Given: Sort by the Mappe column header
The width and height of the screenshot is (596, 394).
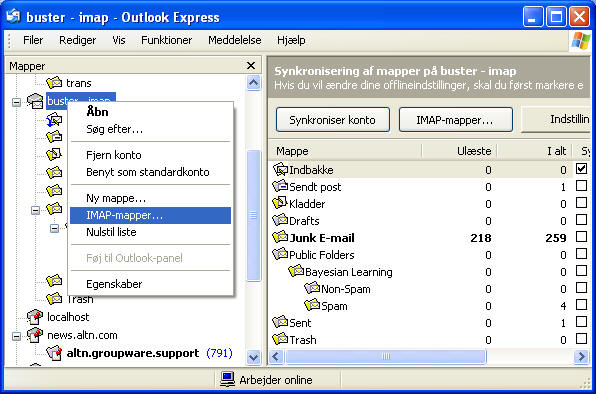Looking at the screenshot, I should [345, 151].
